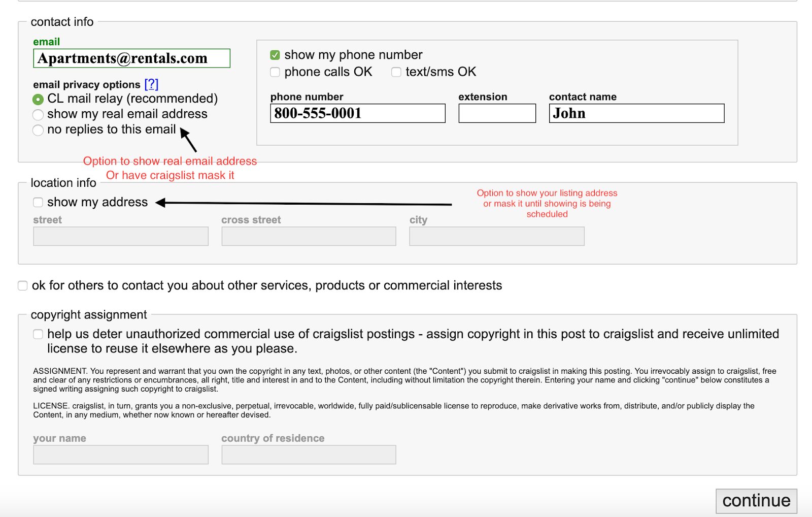
Task: Enable text/sms OK checkbox
Action: point(396,72)
